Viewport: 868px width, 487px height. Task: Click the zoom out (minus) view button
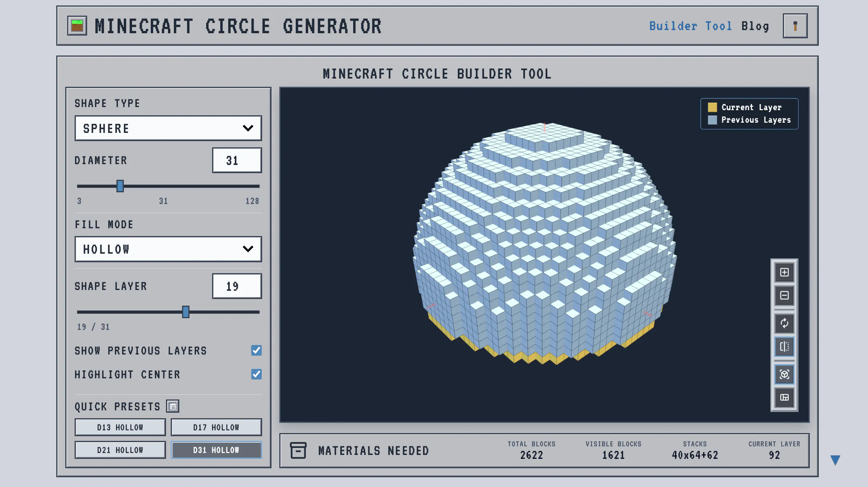click(784, 295)
